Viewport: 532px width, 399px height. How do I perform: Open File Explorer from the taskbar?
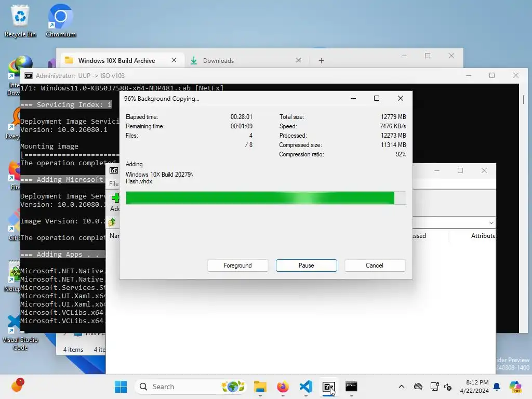point(260,387)
